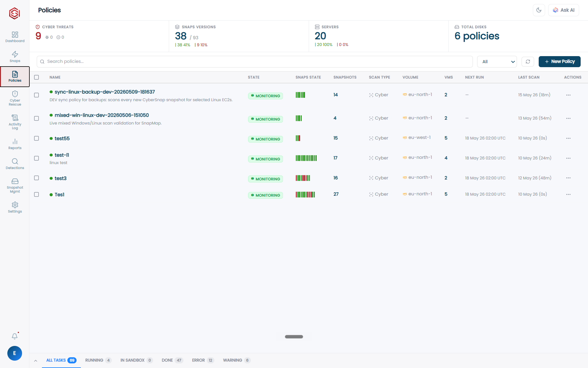The width and height of the screenshot is (588, 368).
Task: Open the All filter dropdown
Action: point(497,62)
